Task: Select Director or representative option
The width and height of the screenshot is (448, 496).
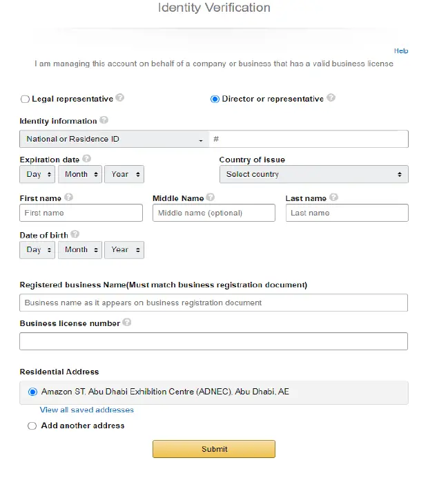Action: click(215, 99)
